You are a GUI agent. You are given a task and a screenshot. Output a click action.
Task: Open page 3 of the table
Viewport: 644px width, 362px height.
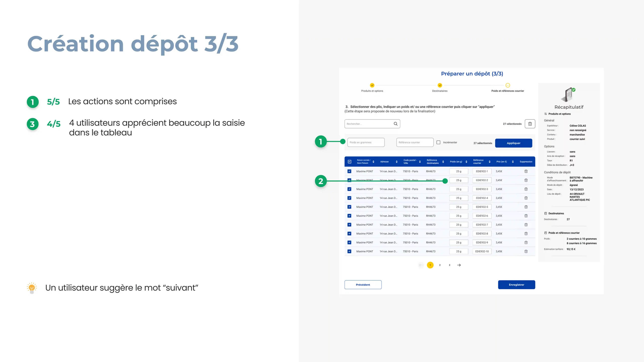[450, 265]
